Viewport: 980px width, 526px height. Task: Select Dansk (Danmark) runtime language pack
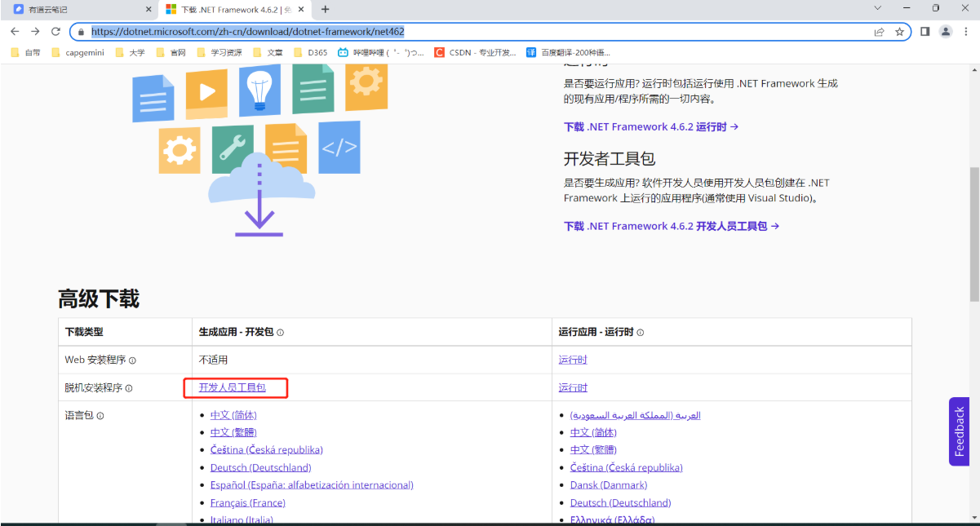(x=609, y=485)
